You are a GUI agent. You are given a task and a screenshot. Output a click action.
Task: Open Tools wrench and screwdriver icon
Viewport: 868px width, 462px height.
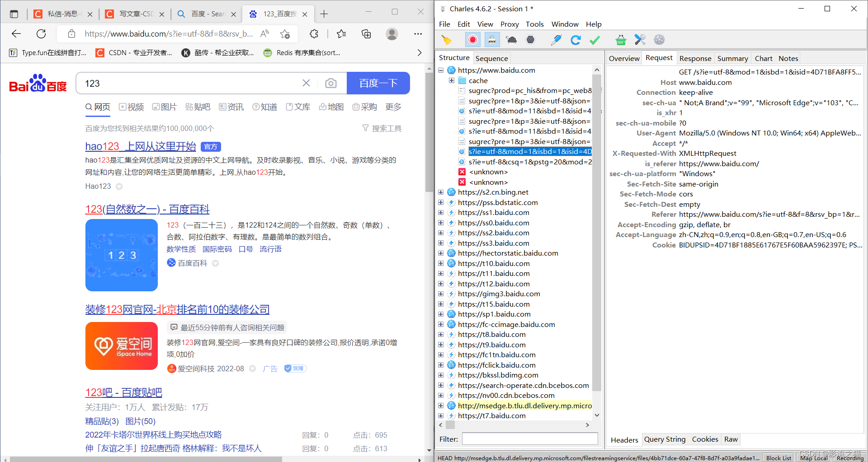click(x=640, y=40)
